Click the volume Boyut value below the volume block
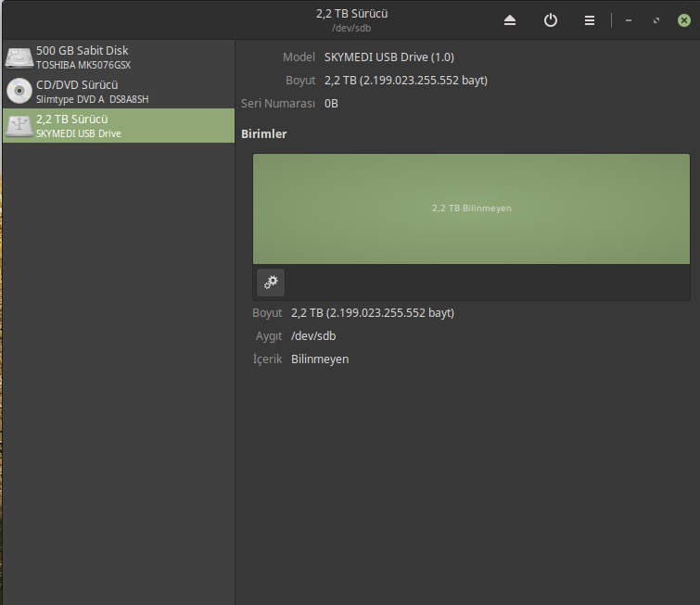The image size is (700, 605). pyautogui.click(x=373, y=313)
